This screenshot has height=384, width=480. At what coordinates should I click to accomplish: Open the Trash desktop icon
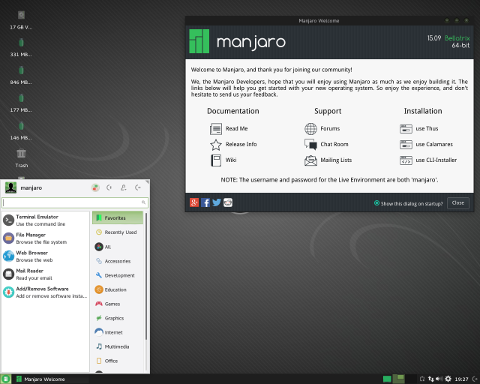[x=21, y=158]
